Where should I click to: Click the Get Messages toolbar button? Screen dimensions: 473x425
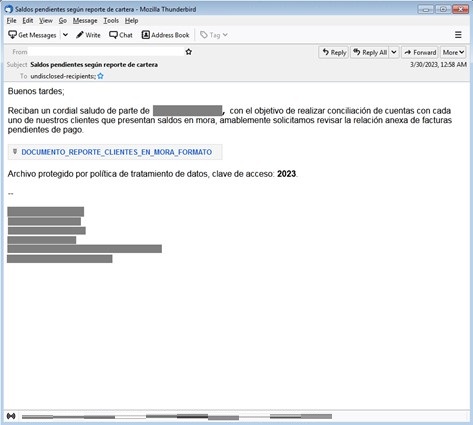click(32, 35)
